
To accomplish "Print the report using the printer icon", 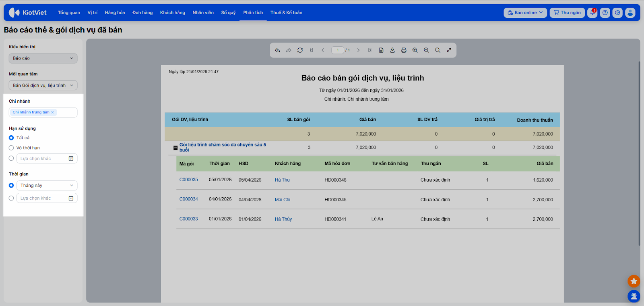I will (x=404, y=50).
